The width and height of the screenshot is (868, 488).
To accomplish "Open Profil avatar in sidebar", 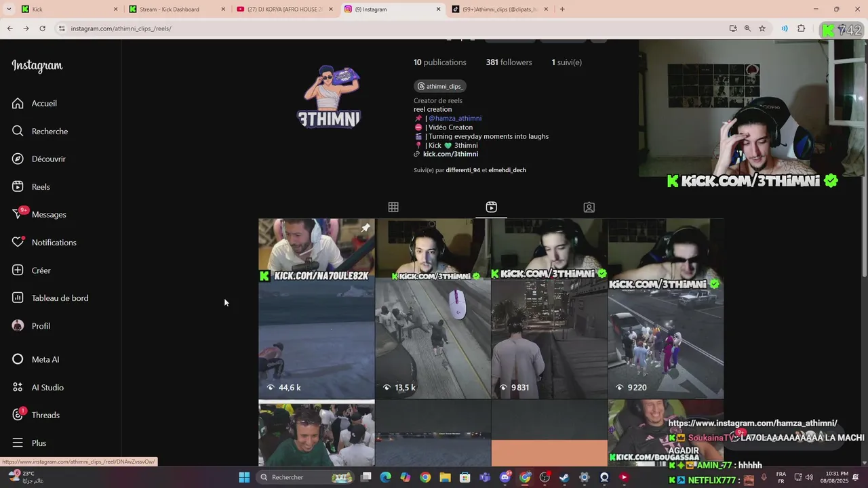I will point(18,325).
